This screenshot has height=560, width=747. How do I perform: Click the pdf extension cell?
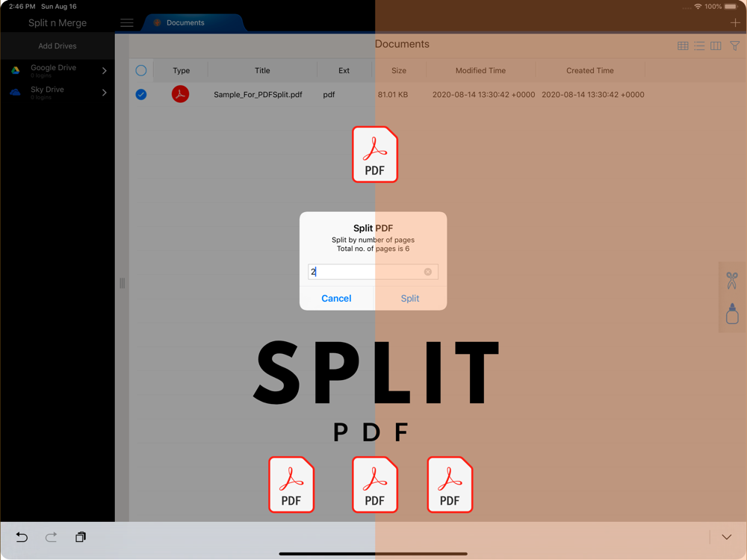tap(329, 94)
